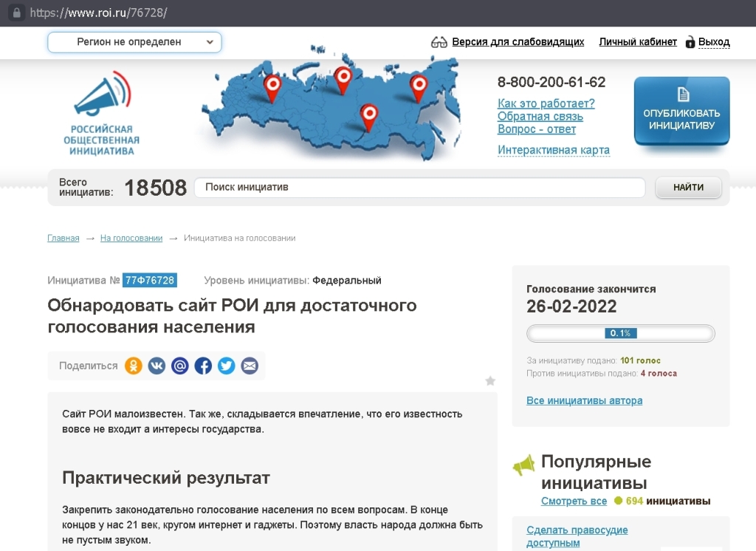Share via Mail.ru @ icon
The image size is (756, 551).
pyautogui.click(x=179, y=366)
